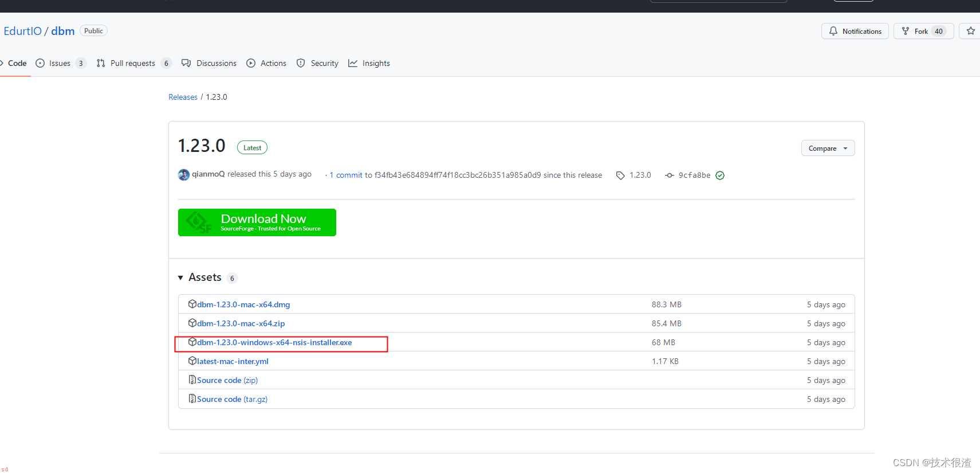
Task: Click qianmoQ avatar image
Action: 184,175
